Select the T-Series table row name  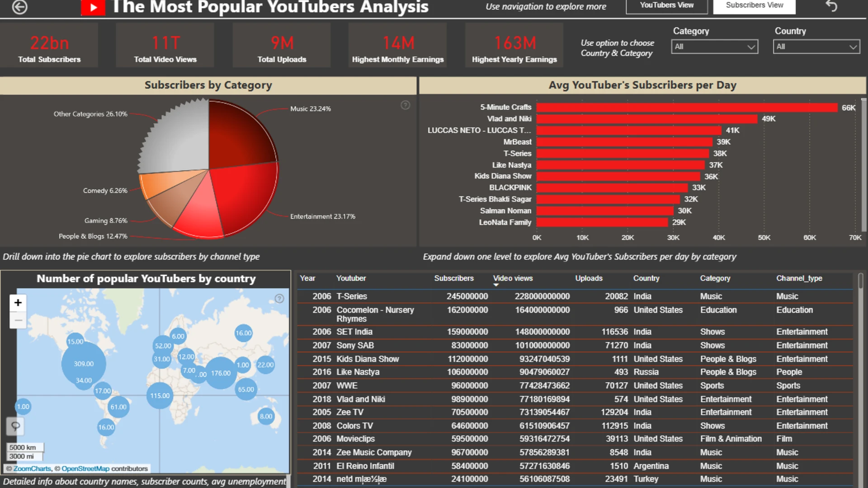coord(352,296)
